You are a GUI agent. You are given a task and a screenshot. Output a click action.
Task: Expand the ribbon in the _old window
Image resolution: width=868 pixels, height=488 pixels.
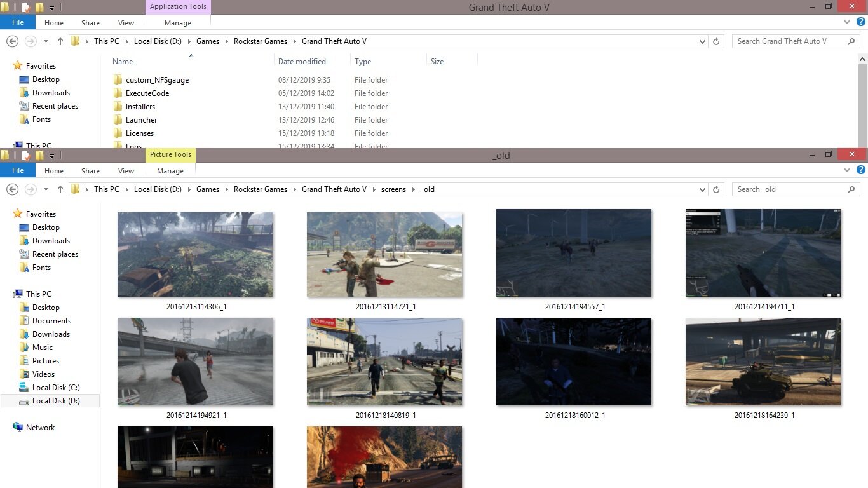(x=847, y=170)
